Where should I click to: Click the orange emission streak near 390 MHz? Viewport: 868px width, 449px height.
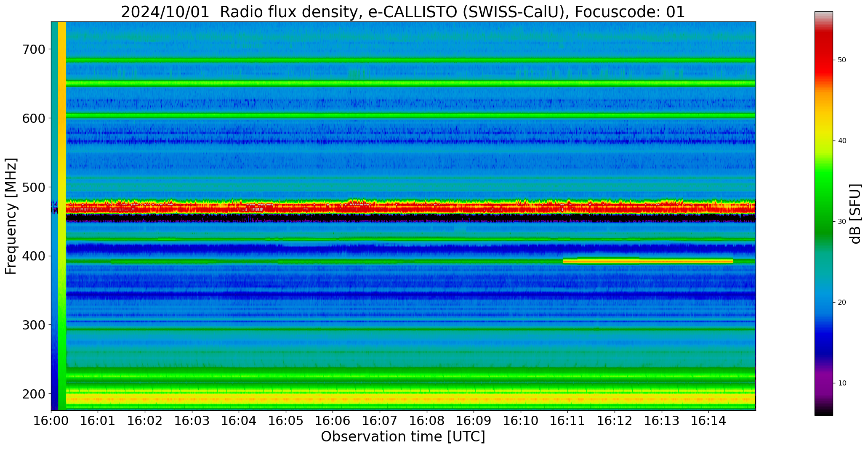pos(648,261)
